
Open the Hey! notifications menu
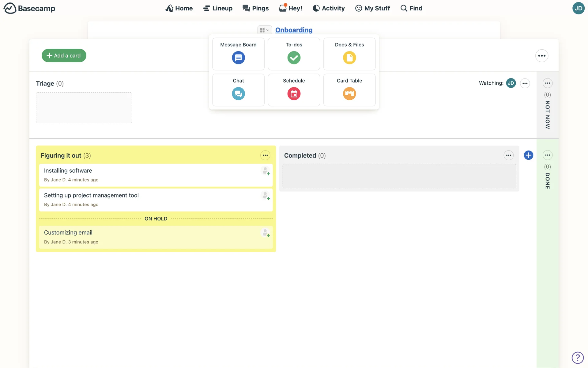pyautogui.click(x=291, y=8)
